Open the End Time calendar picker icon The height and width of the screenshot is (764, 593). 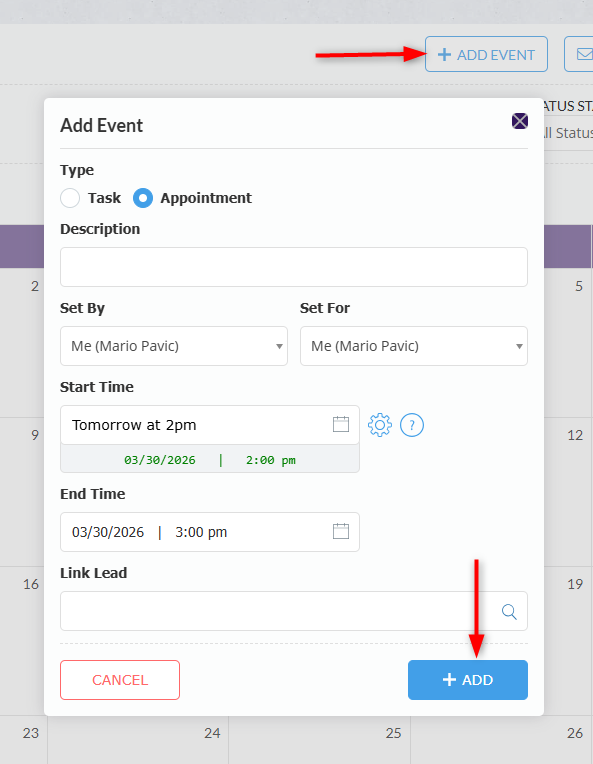point(341,531)
